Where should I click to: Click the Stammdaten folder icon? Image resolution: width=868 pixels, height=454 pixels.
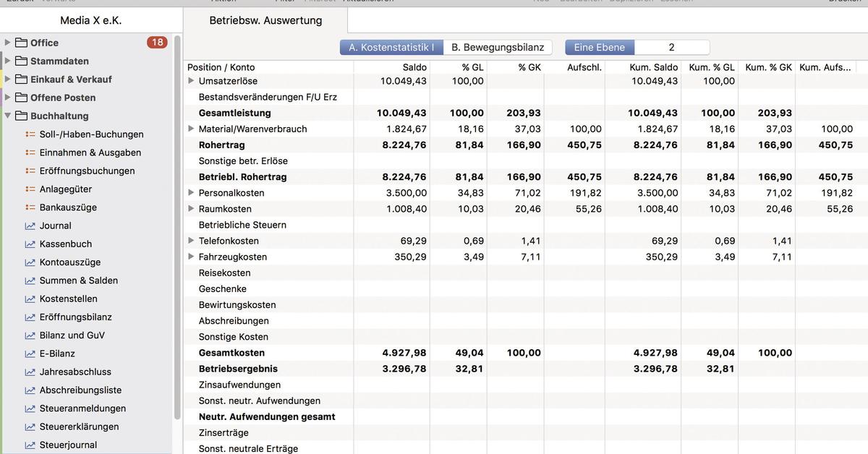[21, 61]
